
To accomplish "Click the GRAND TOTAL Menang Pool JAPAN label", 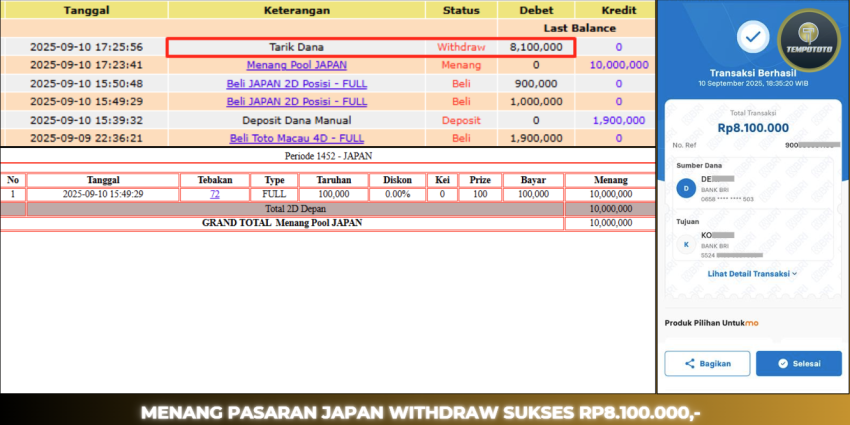I will click(282, 223).
